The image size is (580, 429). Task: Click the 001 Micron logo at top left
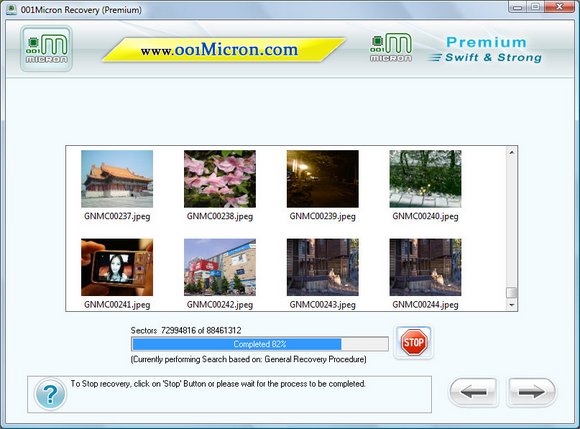[46, 48]
